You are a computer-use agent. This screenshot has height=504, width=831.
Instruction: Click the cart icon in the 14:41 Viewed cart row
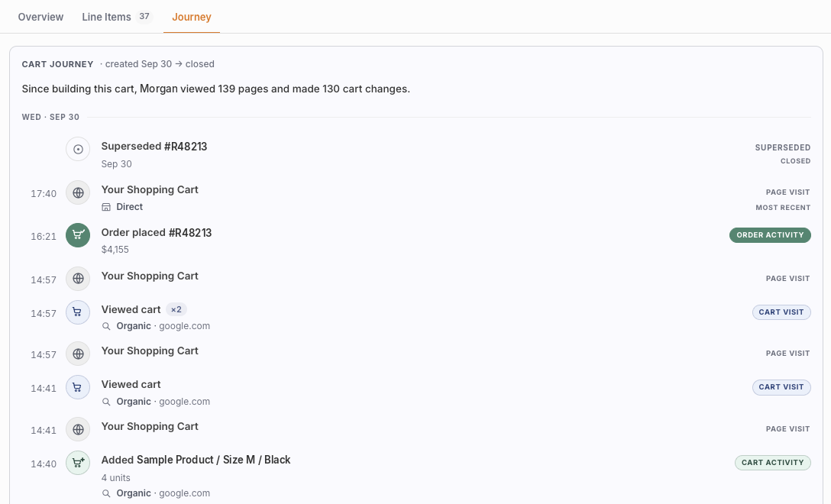pos(78,387)
